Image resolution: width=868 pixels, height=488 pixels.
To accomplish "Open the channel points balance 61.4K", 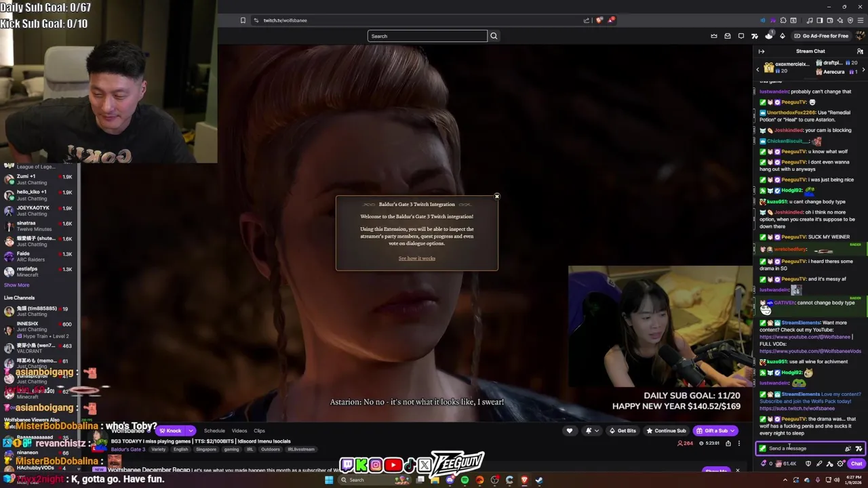I will click(x=785, y=464).
